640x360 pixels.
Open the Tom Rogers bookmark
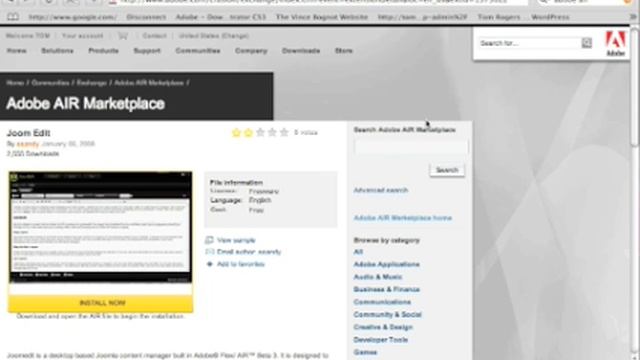click(x=499, y=17)
